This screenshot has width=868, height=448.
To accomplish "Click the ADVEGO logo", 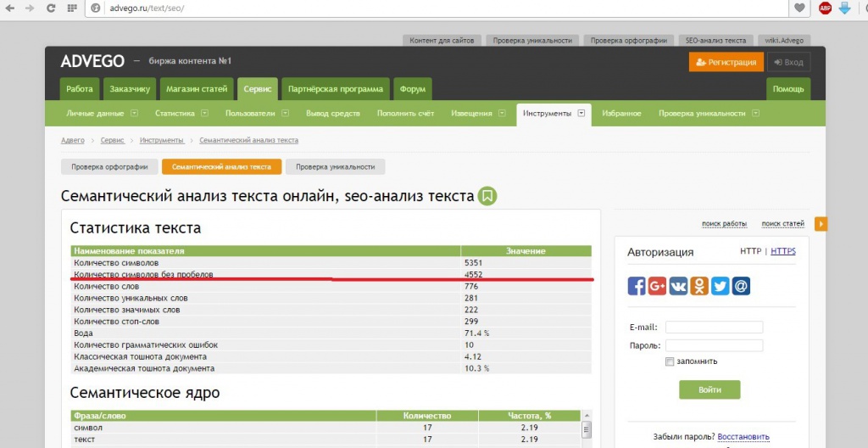I will pyautogui.click(x=92, y=62).
